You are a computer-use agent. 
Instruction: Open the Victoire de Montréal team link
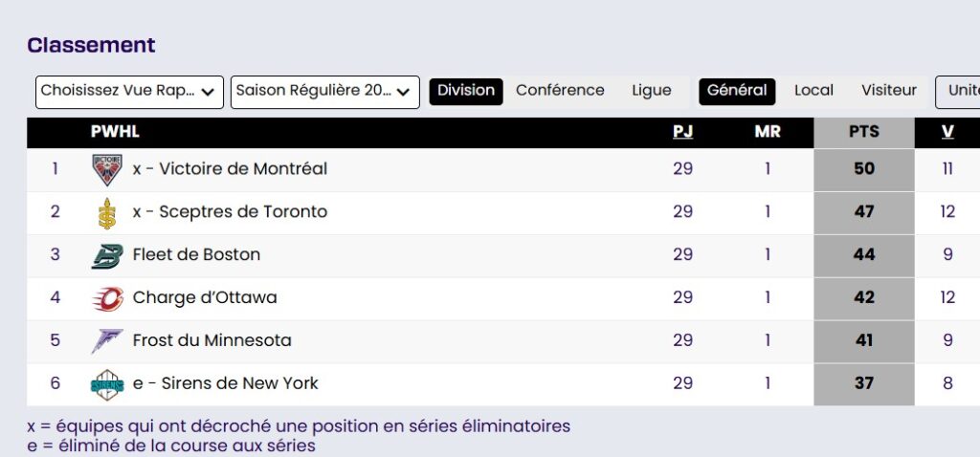click(x=230, y=169)
